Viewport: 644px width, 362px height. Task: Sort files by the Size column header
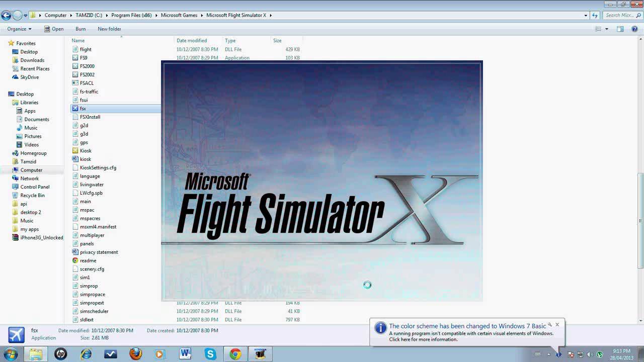[x=277, y=40]
